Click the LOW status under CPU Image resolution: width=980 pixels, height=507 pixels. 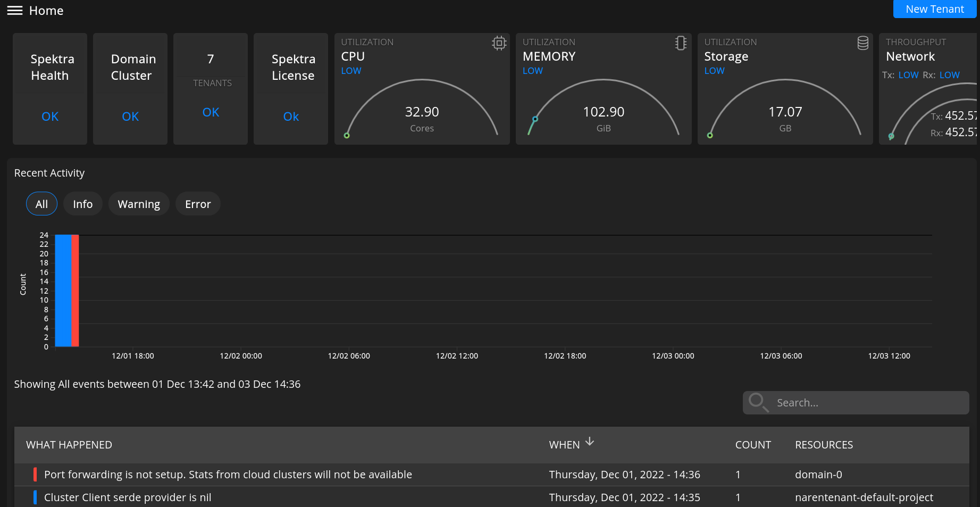351,71
